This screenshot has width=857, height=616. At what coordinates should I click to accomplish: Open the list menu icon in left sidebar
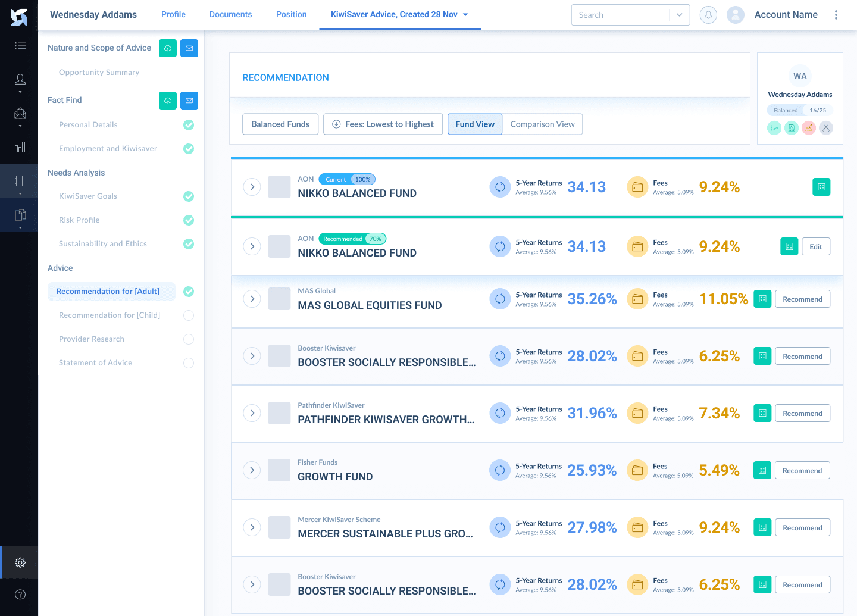tap(20, 46)
